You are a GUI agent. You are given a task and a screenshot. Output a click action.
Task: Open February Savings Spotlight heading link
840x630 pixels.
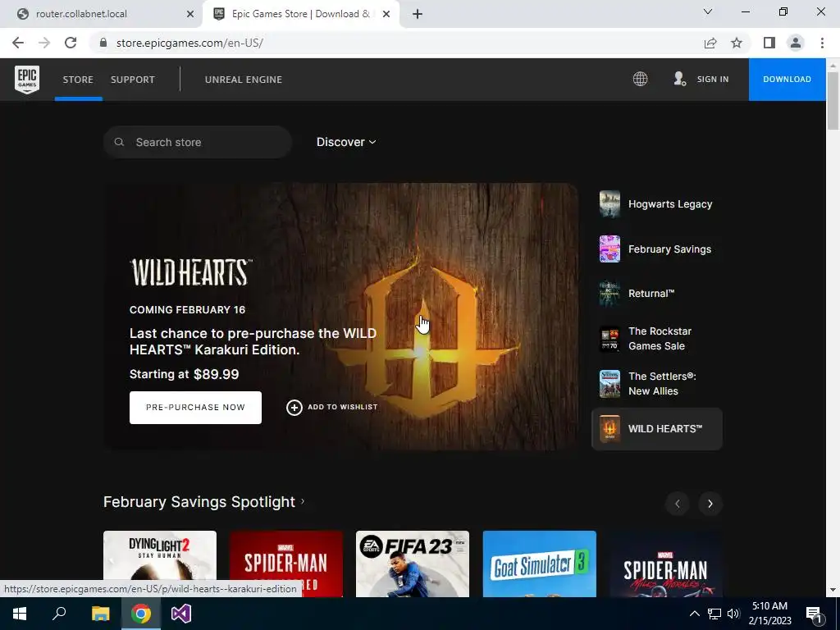click(x=203, y=502)
